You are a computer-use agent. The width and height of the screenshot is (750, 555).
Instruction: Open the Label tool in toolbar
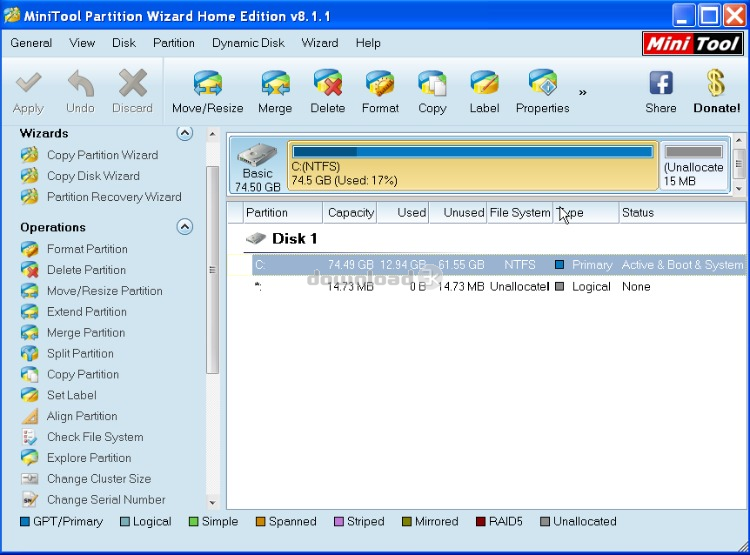(484, 84)
